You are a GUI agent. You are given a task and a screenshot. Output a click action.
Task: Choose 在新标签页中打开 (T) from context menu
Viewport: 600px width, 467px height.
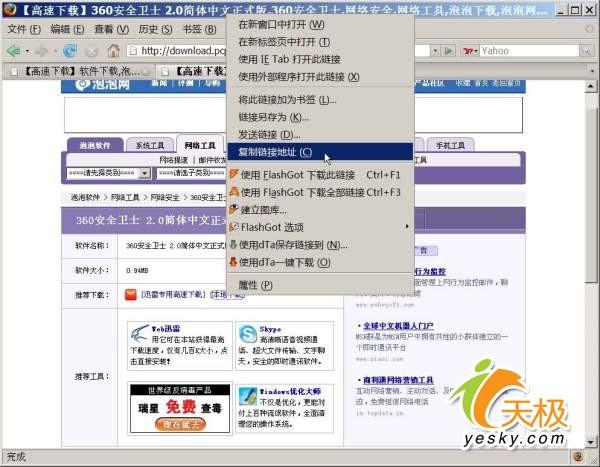tap(320, 42)
